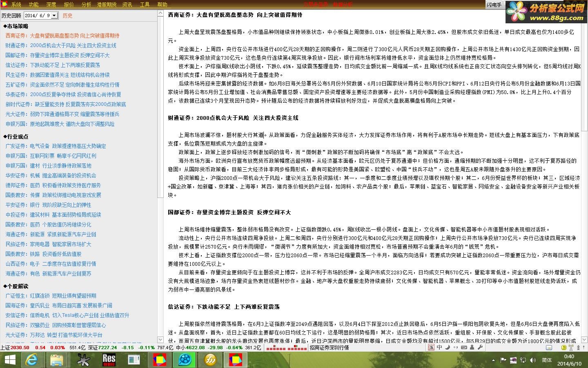Open the 功能 menu
The height and width of the screenshot is (368, 588).
(33, 4)
